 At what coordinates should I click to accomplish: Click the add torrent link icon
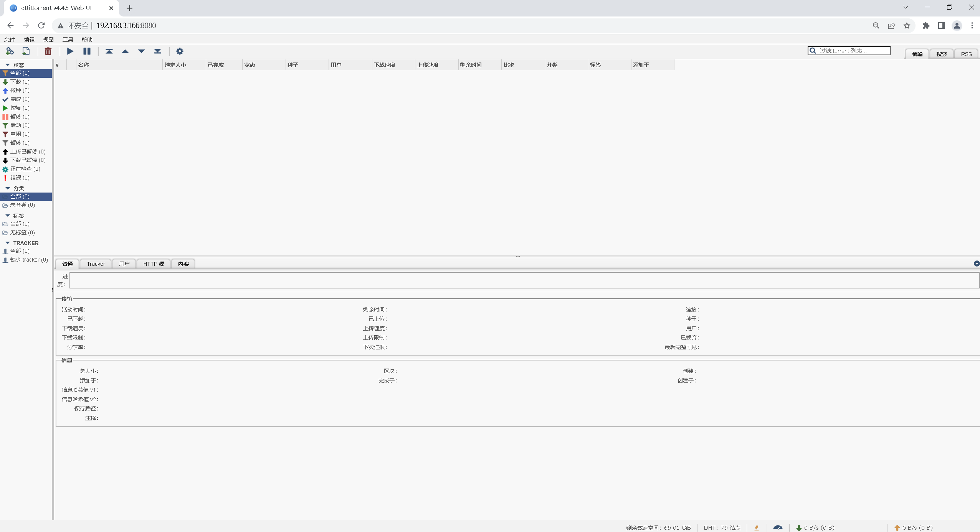[10, 51]
